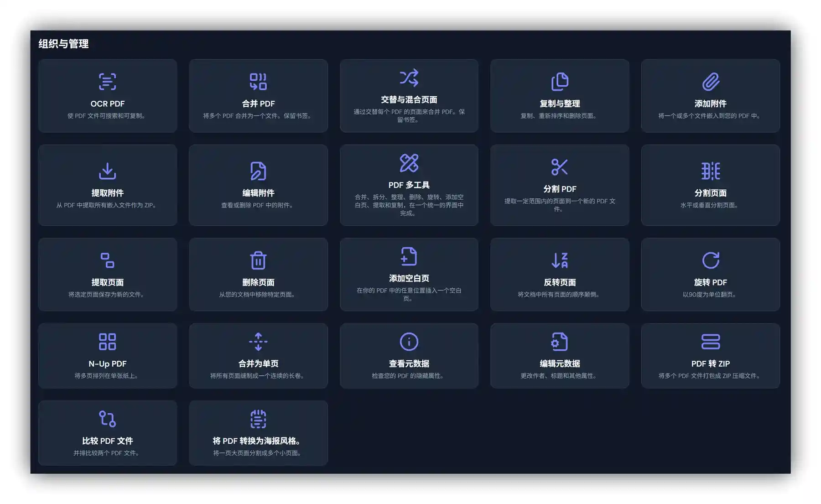821x504 pixels.
Task: Click the download icon for 提取附件
Action: (107, 171)
